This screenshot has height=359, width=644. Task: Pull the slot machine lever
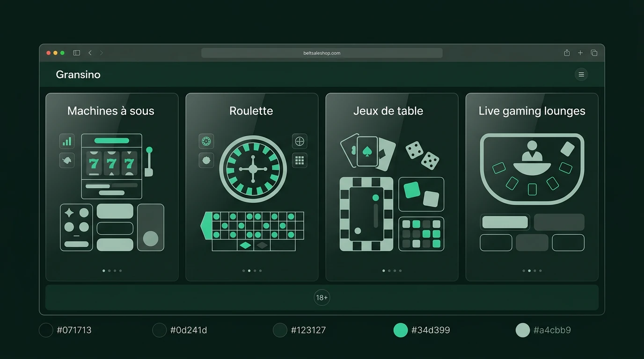[149, 162]
